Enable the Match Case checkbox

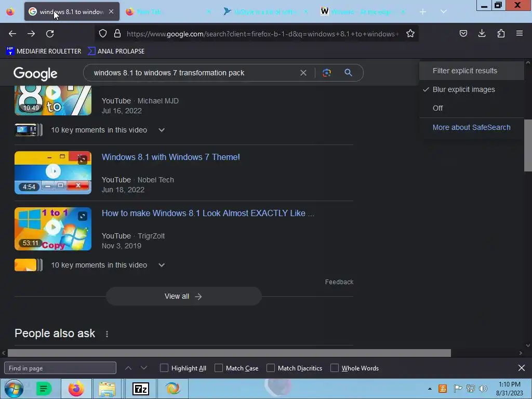(219, 368)
